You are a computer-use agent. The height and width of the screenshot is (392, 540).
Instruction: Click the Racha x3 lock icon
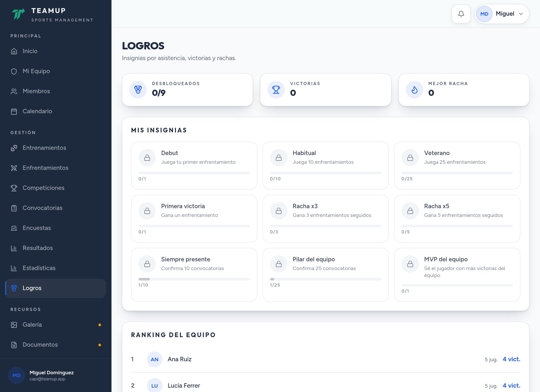[x=279, y=211]
